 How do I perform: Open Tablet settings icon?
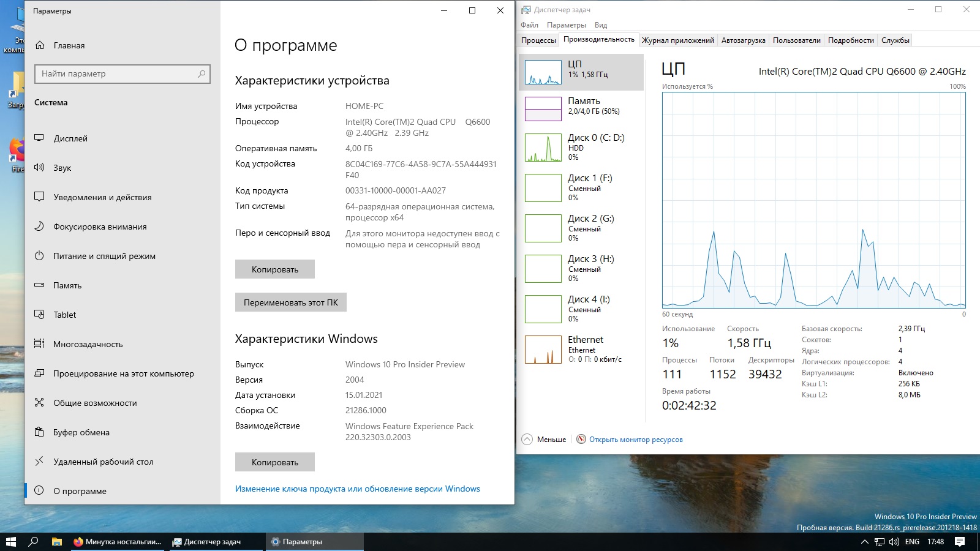tap(39, 315)
